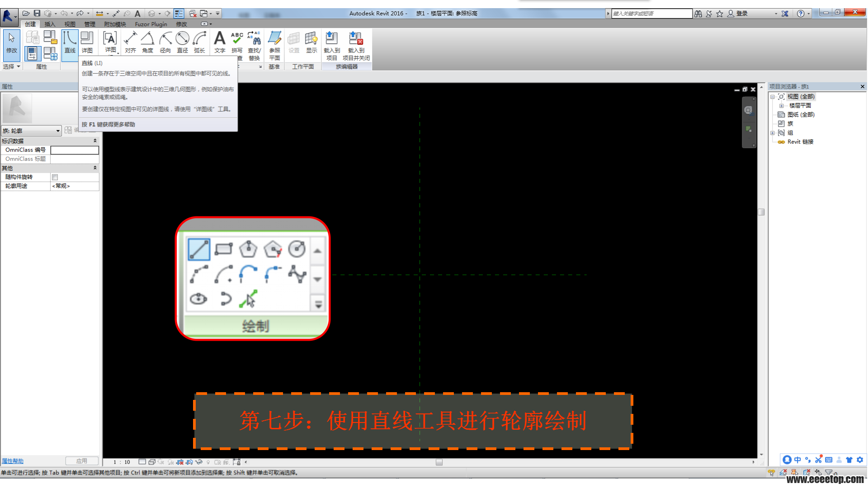Click the 1 : 10 view scale button
The image size is (868, 488).
[122, 462]
